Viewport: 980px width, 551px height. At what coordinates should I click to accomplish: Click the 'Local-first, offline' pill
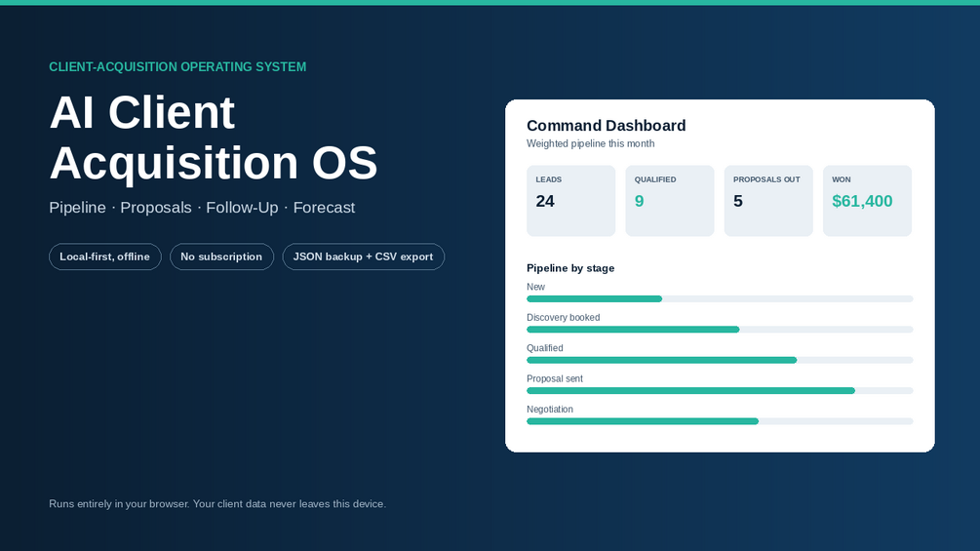[105, 256]
